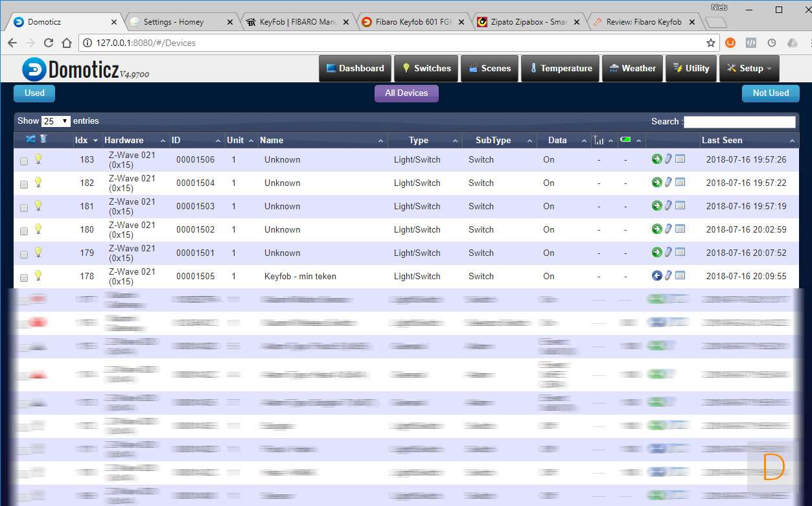Open the Show entries count dropdown
This screenshot has height=506, width=812.
56,121
